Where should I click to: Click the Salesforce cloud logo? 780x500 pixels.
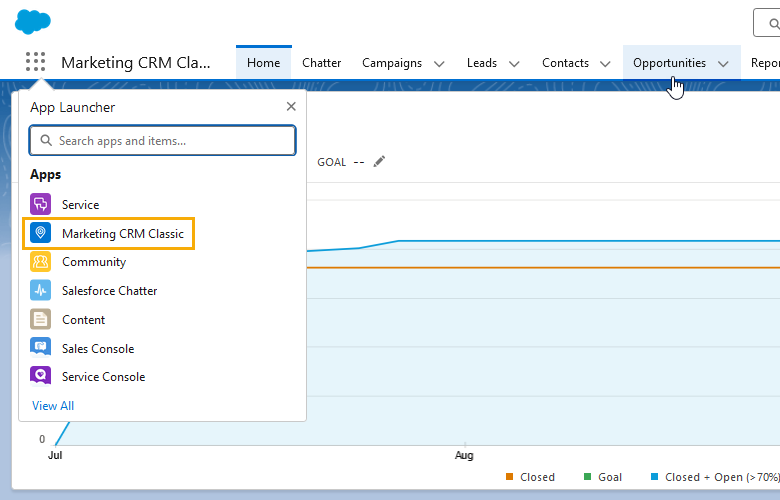(33, 21)
